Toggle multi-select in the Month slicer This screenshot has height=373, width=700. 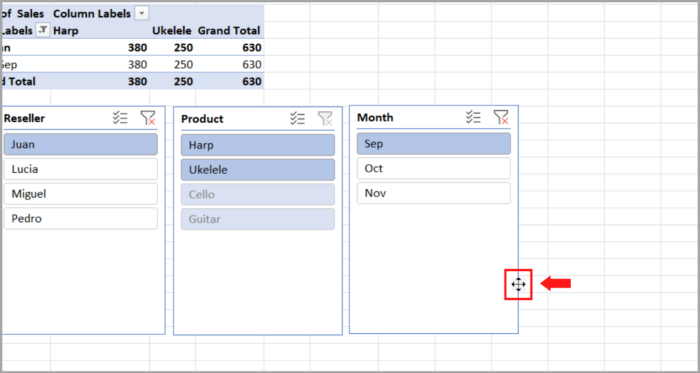pyautogui.click(x=473, y=117)
